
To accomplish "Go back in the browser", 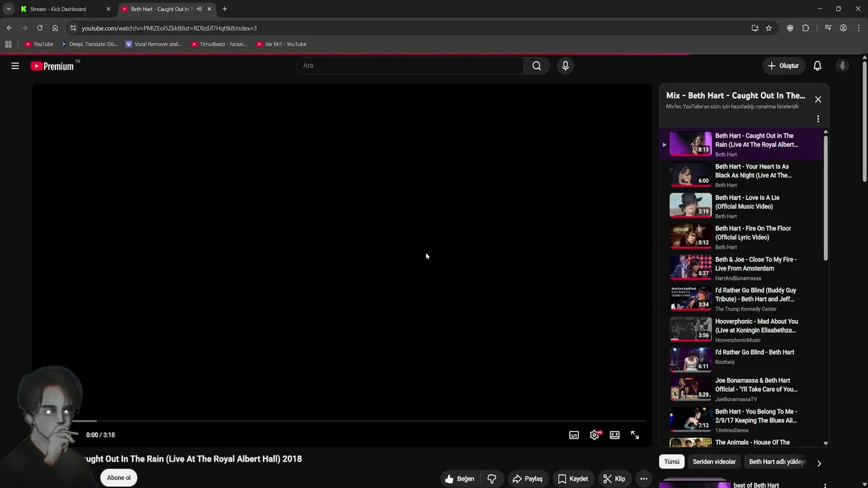I will [x=9, y=28].
